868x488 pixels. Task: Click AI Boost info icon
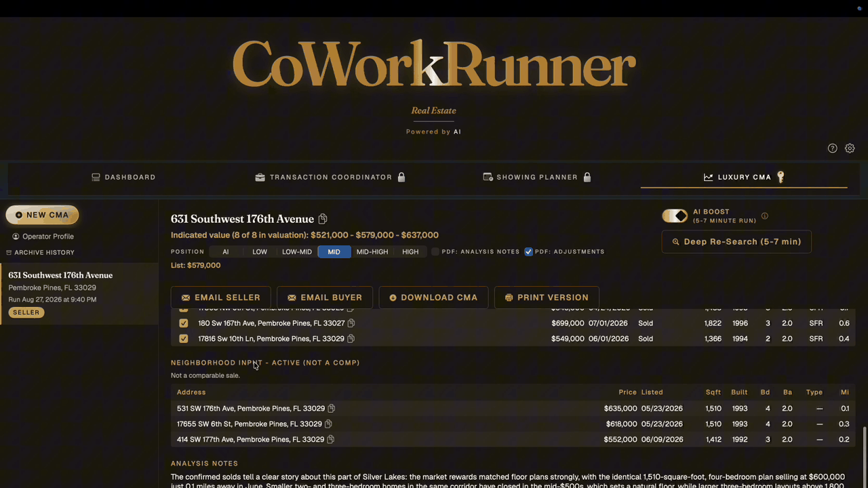coord(765,216)
